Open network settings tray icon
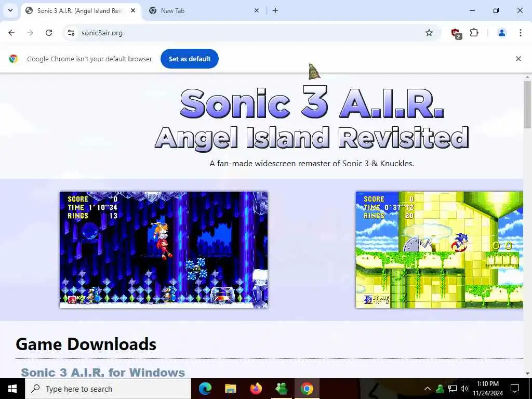This screenshot has width=532, height=399. coord(453,389)
